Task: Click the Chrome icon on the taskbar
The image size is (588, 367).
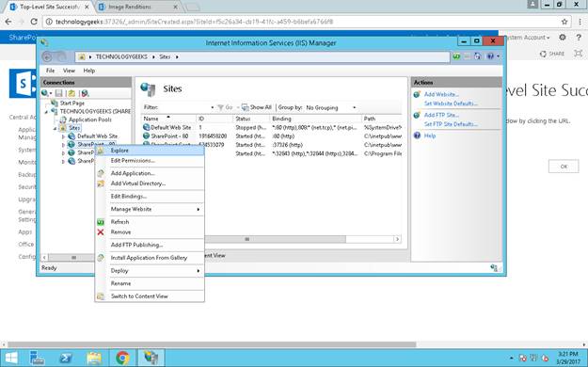Action: coord(122,358)
